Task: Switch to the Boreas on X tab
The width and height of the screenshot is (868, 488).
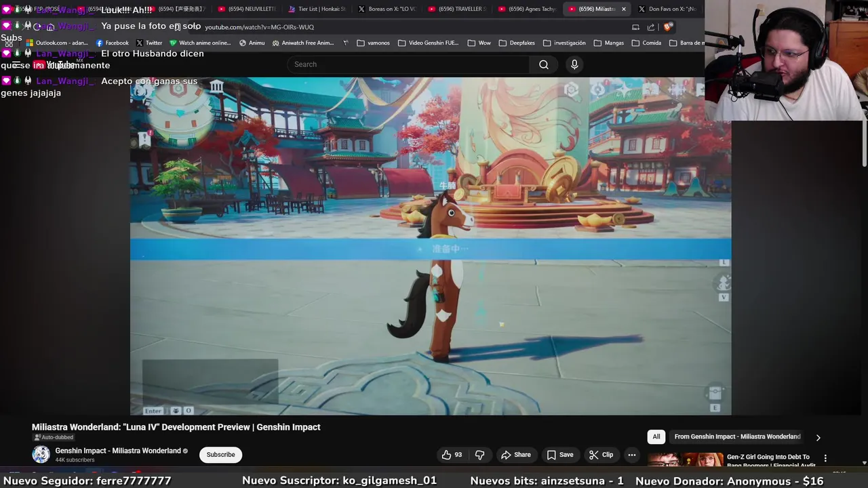Action: click(387, 9)
